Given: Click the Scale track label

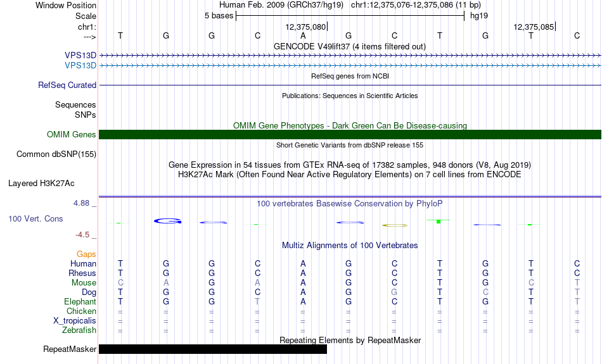Looking at the screenshot, I should [x=86, y=16].
